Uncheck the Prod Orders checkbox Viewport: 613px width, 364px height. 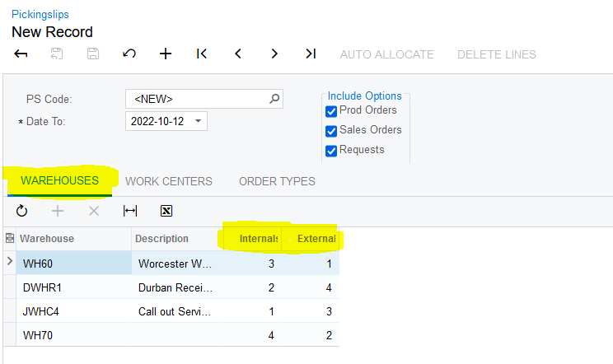(331, 111)
